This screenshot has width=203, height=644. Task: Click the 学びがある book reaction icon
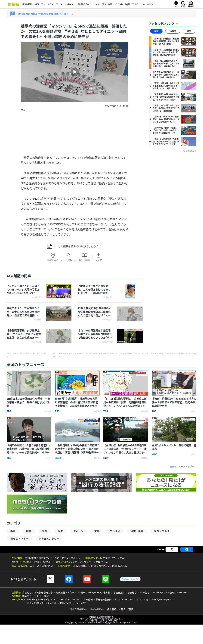(84, 255)
